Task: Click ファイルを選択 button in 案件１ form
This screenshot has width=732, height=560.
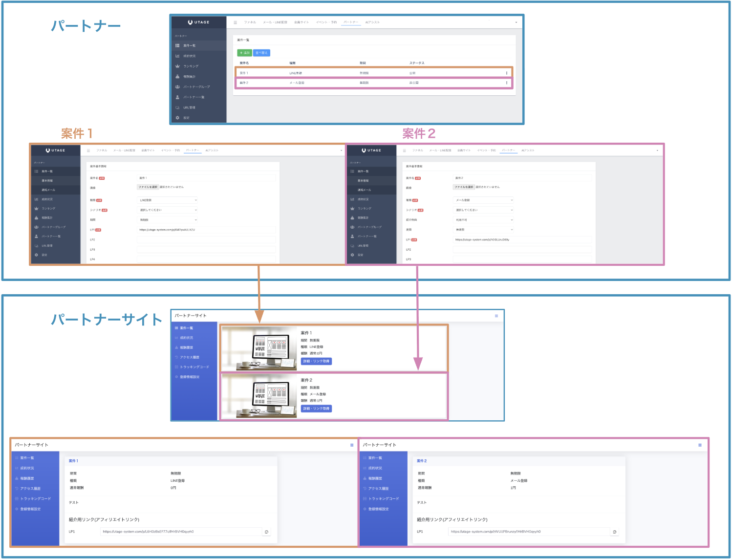Action: 148,187
